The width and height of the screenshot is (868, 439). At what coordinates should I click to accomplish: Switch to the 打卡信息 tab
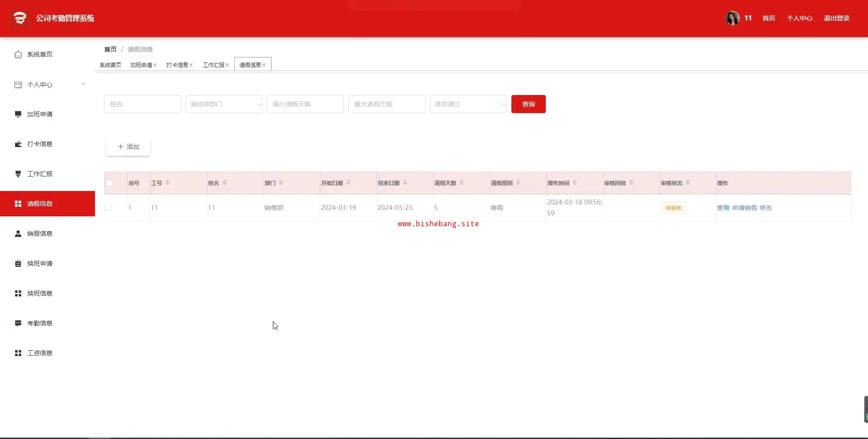177,65
